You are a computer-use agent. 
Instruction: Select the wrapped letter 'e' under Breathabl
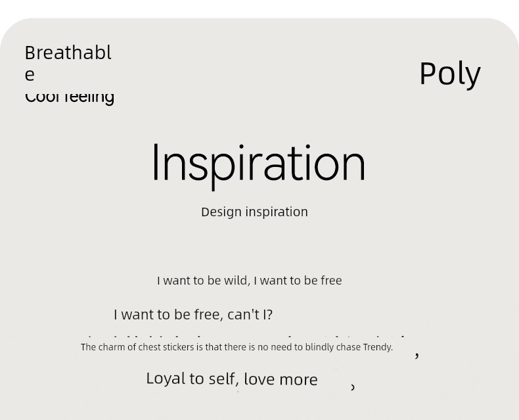(30, 74)
